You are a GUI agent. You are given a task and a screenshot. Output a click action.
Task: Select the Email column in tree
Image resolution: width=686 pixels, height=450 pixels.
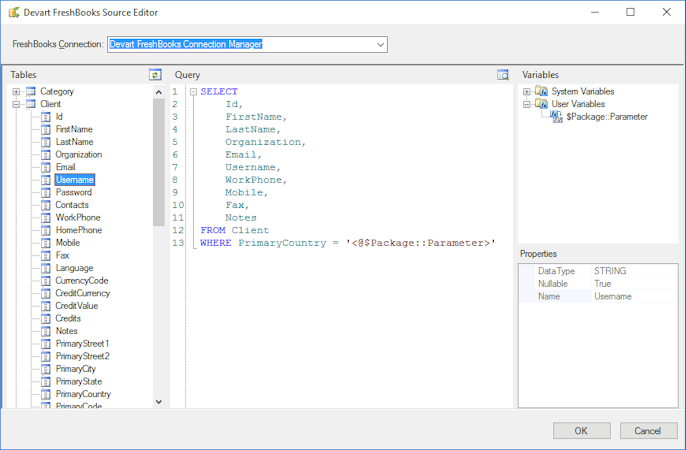coord(65,167)
